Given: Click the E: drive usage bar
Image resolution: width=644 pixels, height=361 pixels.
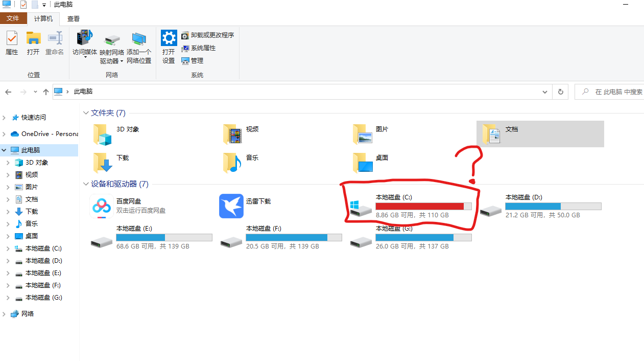Looking at the screenshot, I should tap(164, 237).
